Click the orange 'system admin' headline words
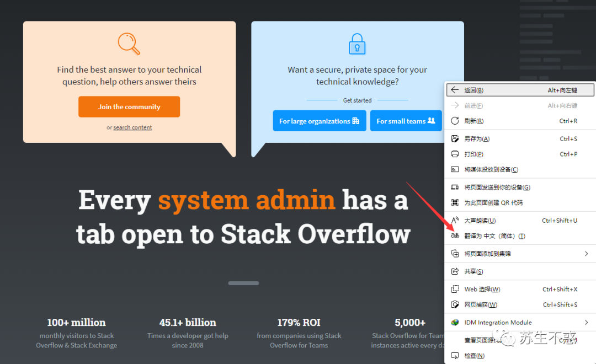Viewport: 596px width, 364px height. coord(246,200)
